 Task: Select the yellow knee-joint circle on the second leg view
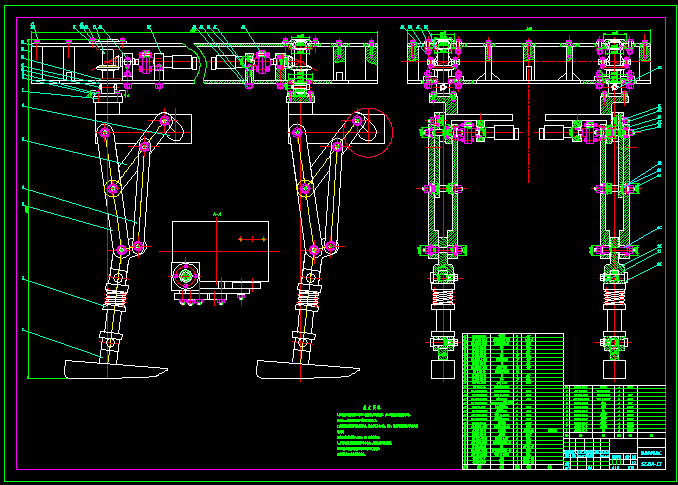pos(305,188)
